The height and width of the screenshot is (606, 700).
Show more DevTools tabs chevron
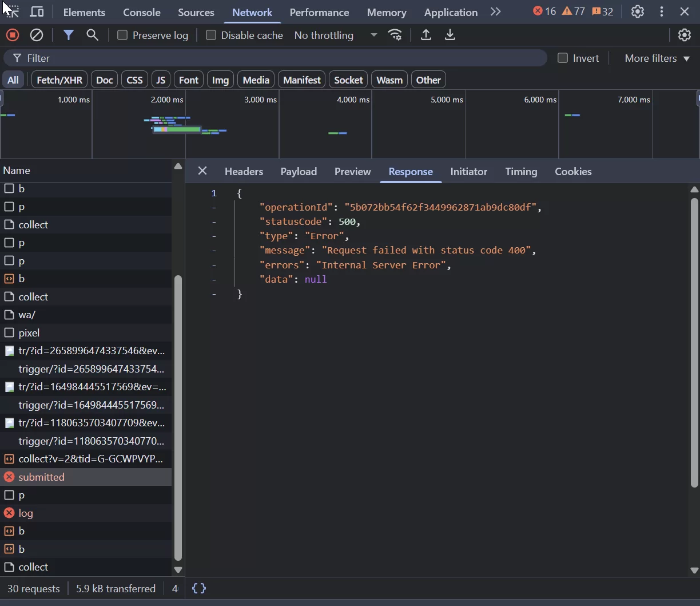(x=495, y=11)
